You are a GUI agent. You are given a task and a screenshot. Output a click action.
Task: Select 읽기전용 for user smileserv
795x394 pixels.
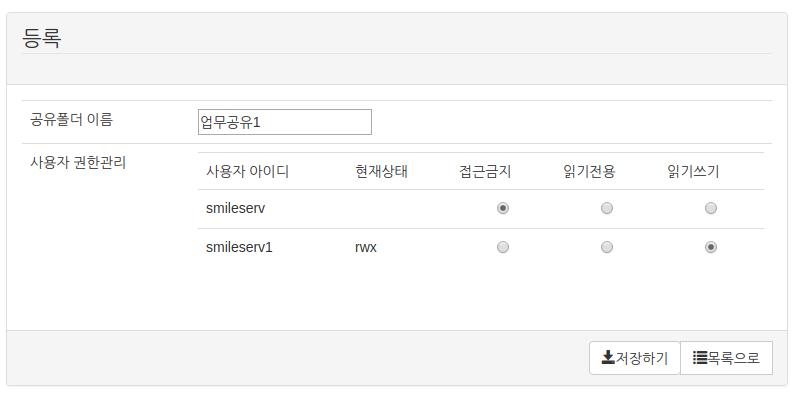coord(606,208)
